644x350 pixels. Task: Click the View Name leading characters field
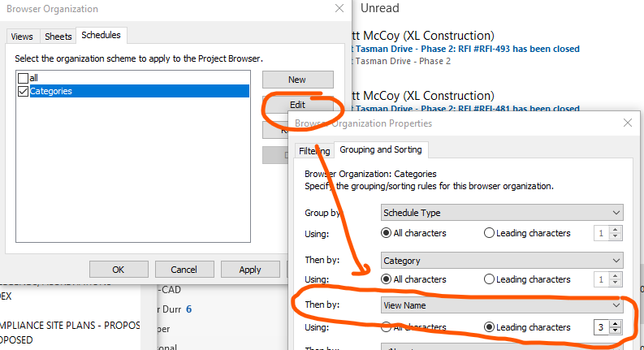(602, 327)
